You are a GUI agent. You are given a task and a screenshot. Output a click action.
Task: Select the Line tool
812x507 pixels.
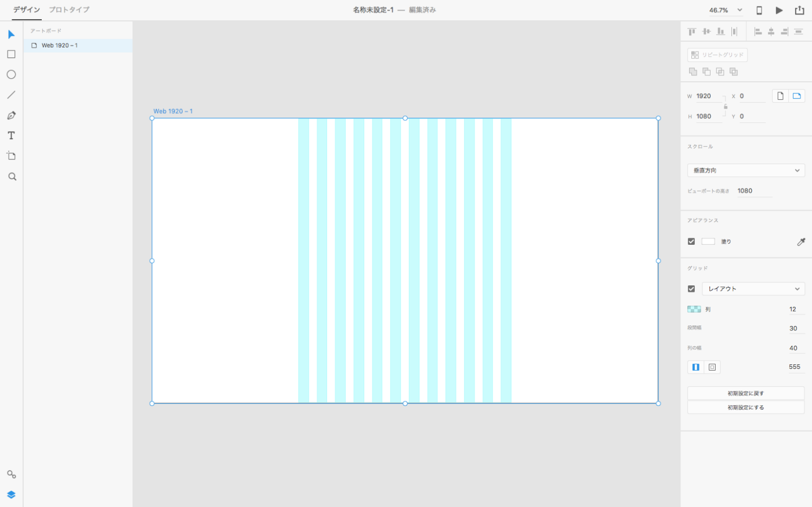click(x=11, y=95)
